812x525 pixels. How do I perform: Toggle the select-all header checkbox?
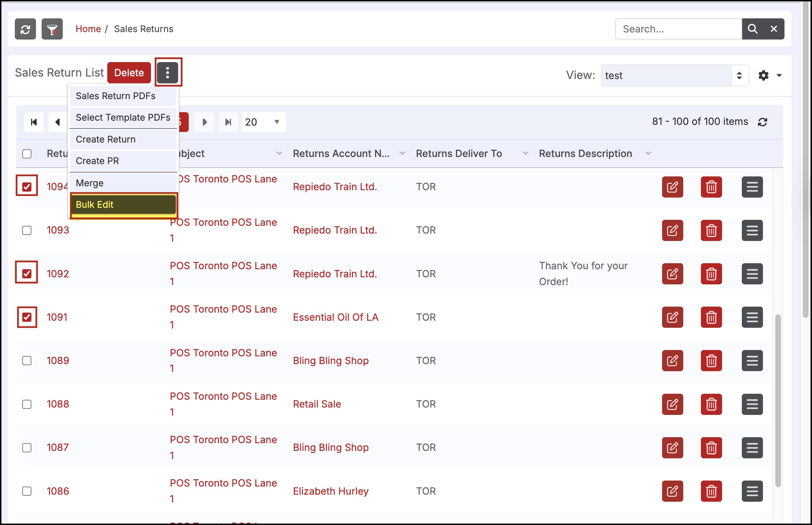pyautogui.click(x=27, y=154)
